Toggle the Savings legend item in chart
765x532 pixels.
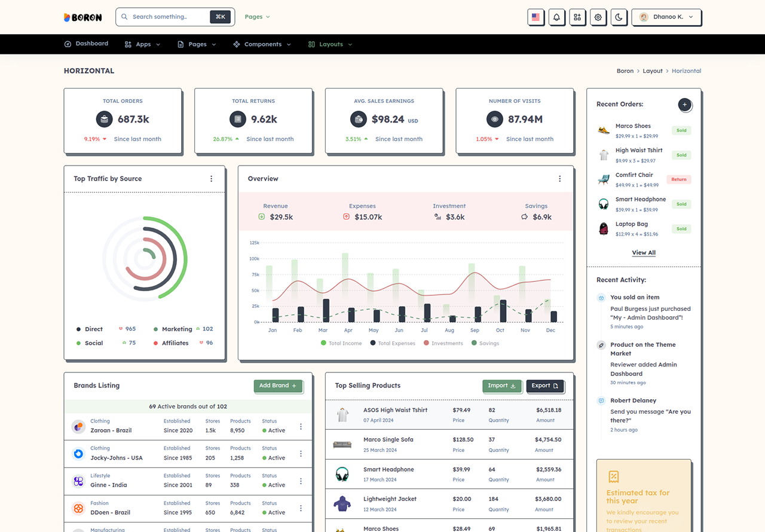pyautogui.click(x=485, y=343)
